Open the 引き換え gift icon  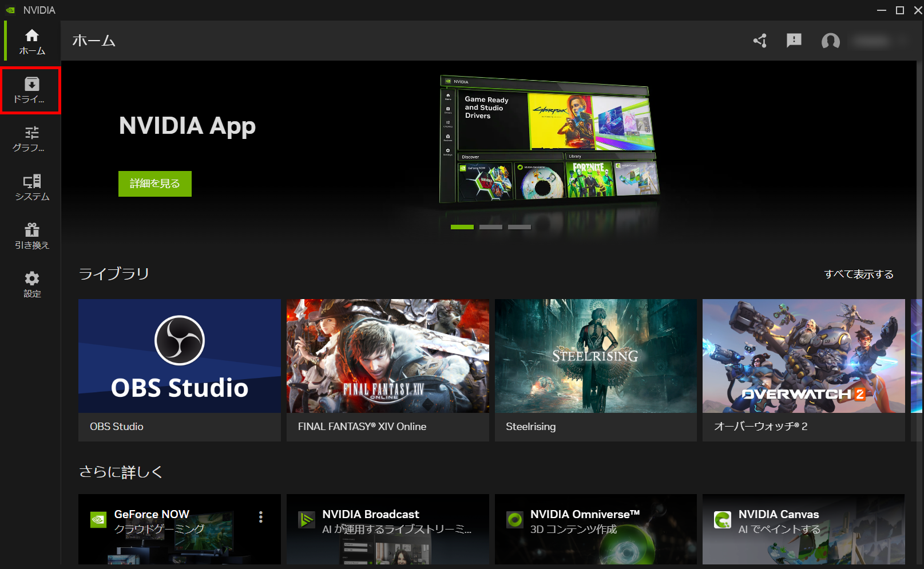coord(32,230)
